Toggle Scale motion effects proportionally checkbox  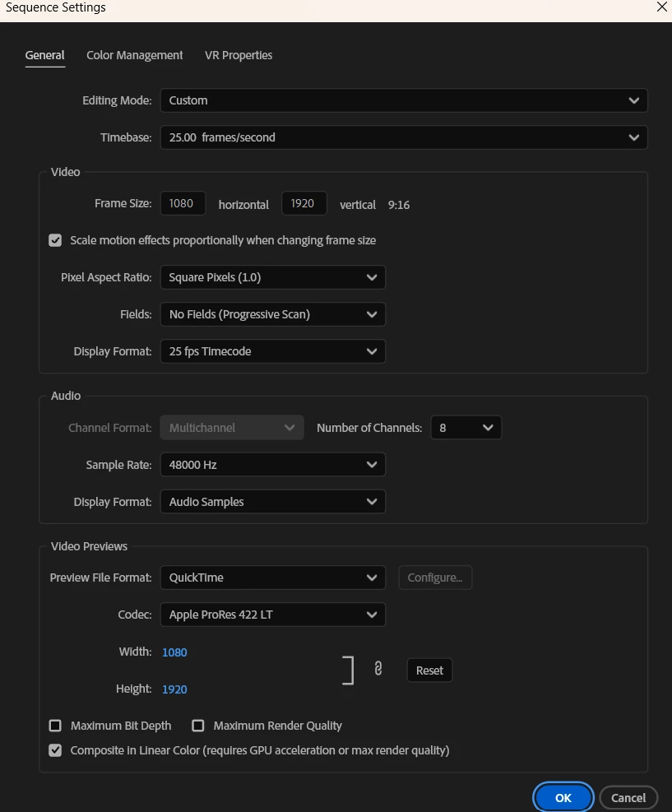point(55,240)
